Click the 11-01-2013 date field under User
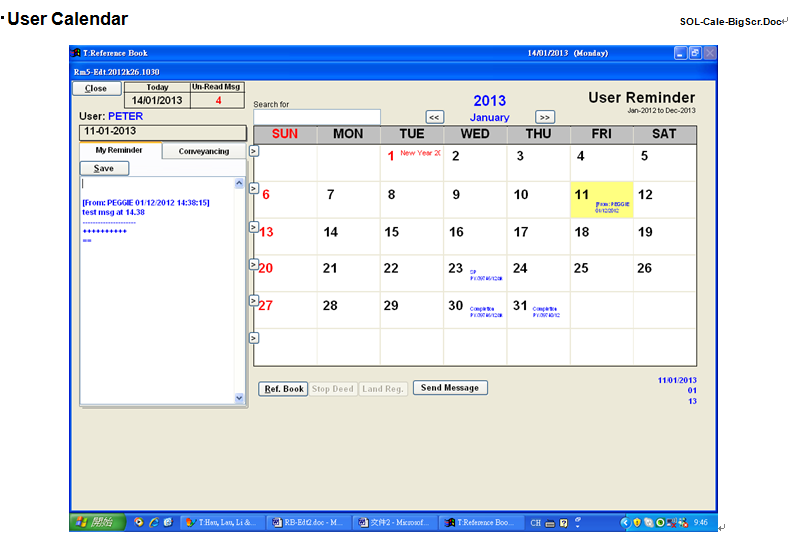 [x=163, y=132]
